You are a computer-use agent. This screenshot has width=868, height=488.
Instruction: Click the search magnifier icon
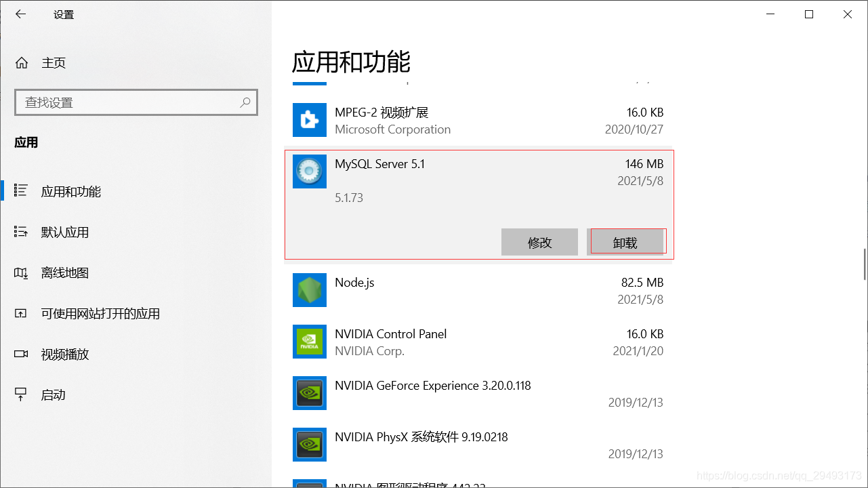pos(245,102)
